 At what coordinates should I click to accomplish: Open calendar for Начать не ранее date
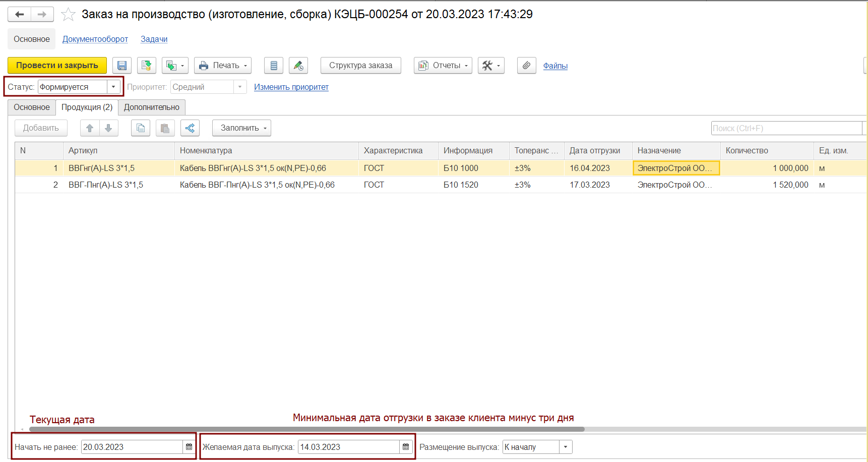point(189,447)
